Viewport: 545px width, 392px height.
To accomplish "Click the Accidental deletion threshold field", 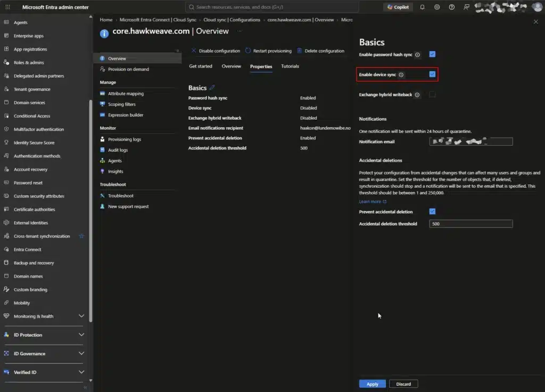I will tap(470, 223).
